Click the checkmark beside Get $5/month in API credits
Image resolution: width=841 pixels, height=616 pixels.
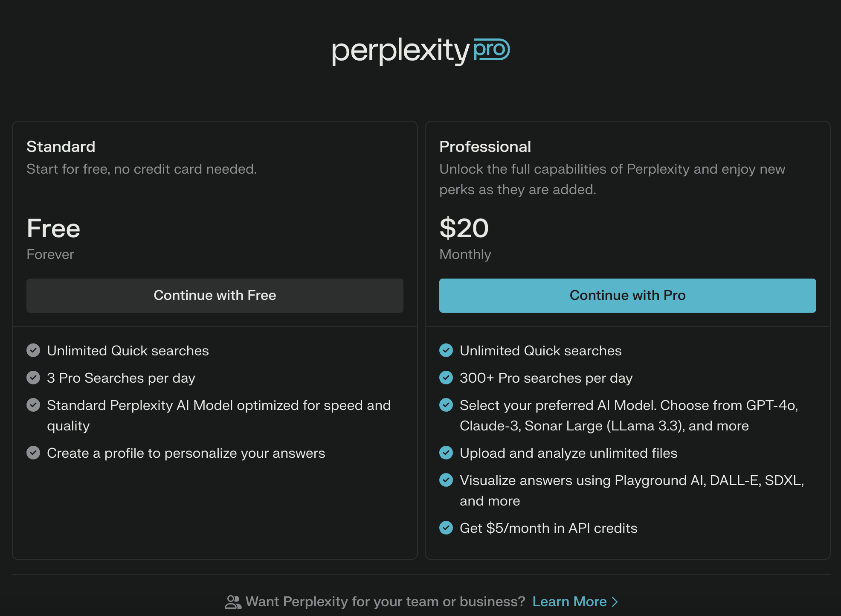point(446,528)
